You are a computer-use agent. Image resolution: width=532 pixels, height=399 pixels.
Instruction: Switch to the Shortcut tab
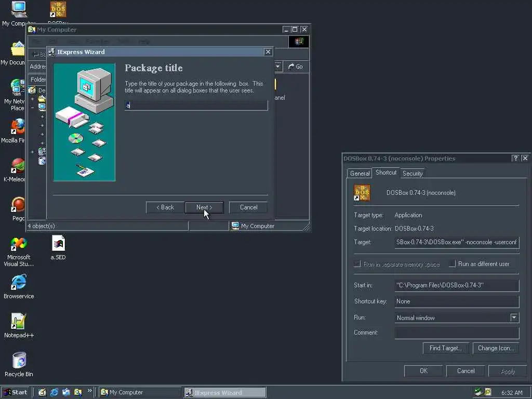click(386, 172)
